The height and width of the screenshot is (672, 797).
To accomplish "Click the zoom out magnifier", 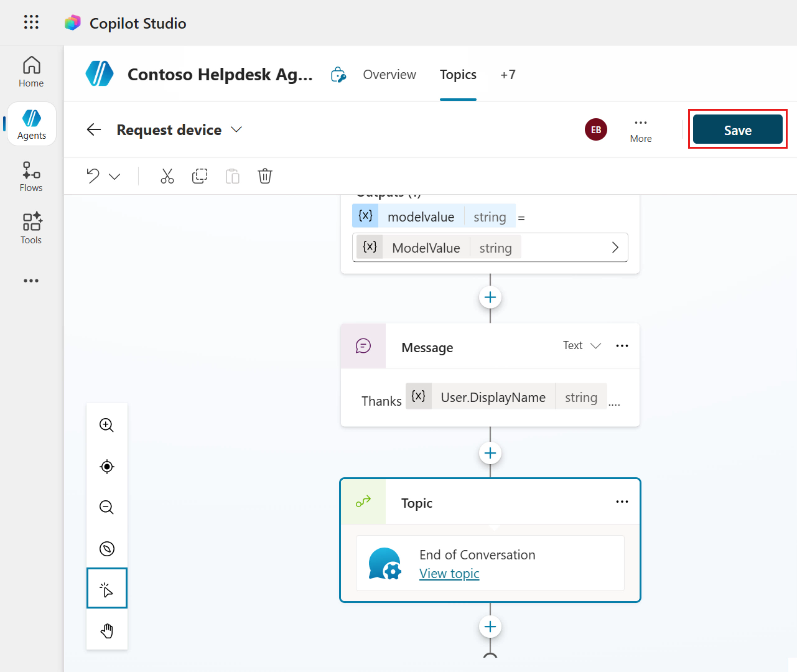I will (107, 507).
